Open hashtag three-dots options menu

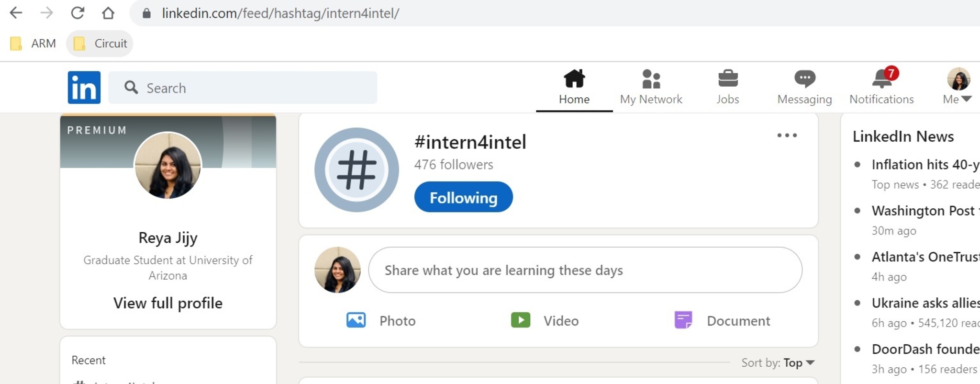point(787,136)
